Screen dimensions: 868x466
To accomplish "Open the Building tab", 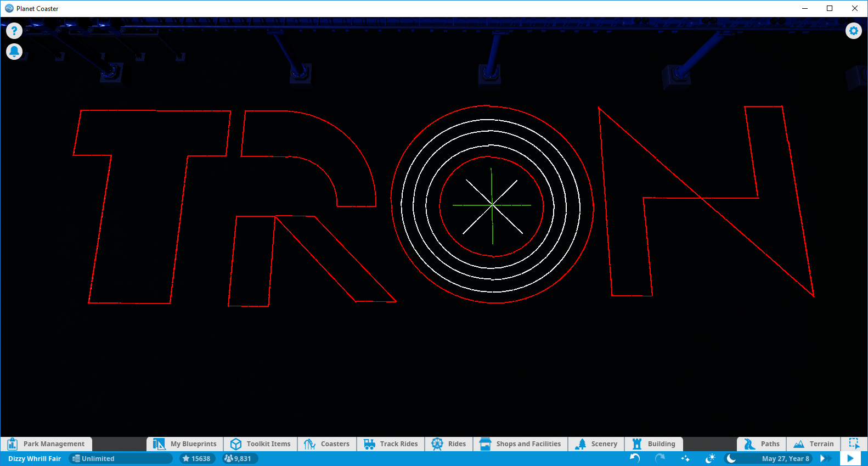I will [x=654, y=444].
